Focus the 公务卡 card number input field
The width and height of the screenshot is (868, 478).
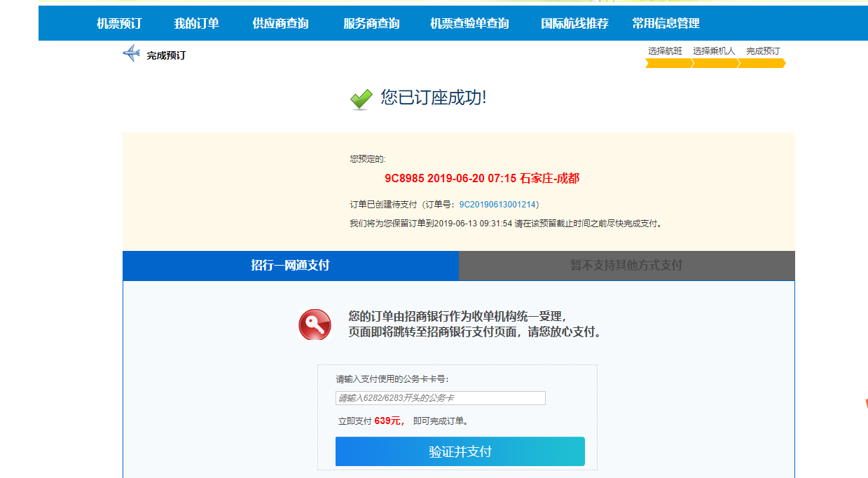440,398
